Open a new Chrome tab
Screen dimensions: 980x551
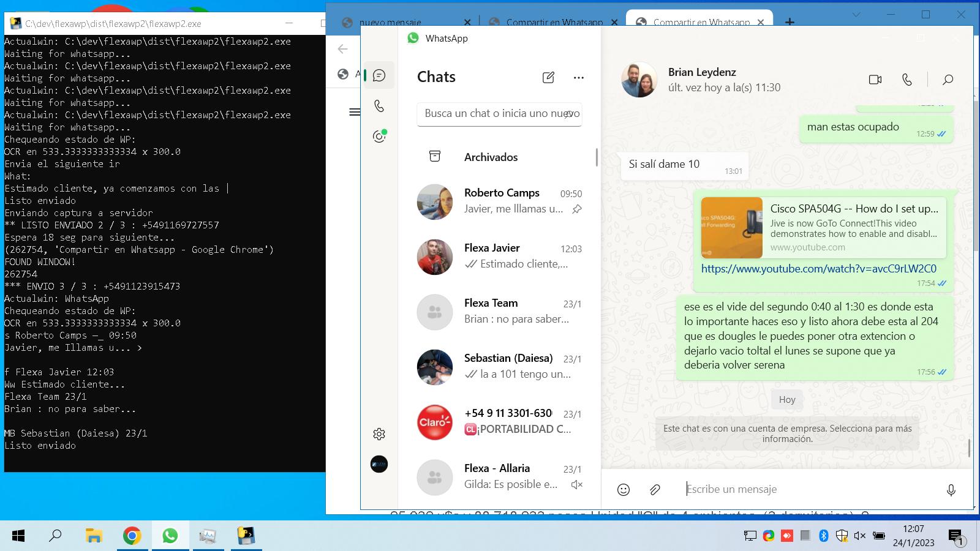tap(790, 23)
